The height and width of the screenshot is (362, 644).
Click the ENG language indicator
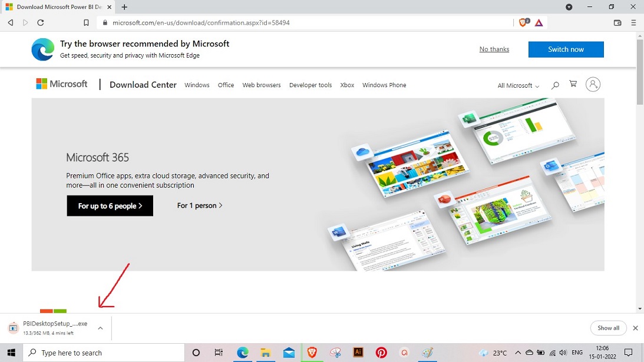577,353
